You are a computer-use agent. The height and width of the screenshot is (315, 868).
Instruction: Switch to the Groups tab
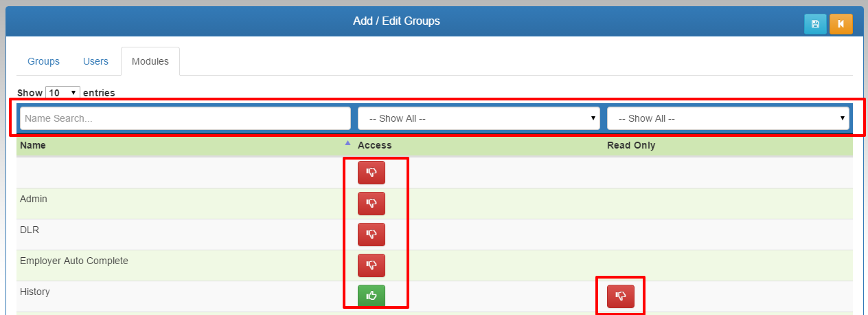[43, 61]
